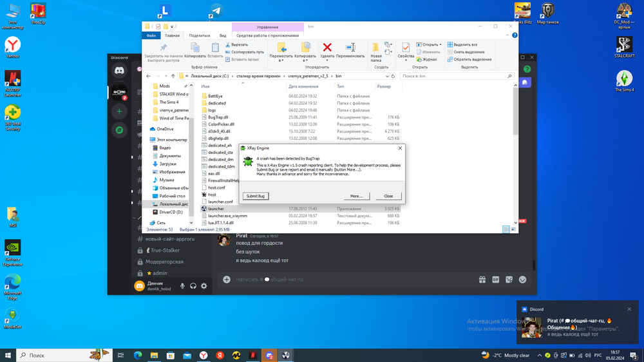Image resolution: width=644 pixels, height=362 pixels.
Task: Mute the microphone in Discord user panel
Action: pos(183,286)
